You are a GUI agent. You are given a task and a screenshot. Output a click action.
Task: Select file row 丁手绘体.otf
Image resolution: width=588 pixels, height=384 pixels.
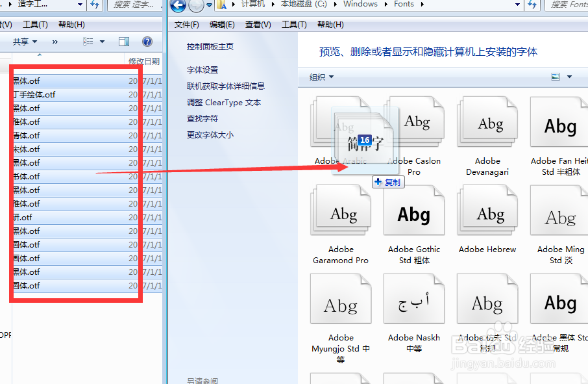[87, 95]
